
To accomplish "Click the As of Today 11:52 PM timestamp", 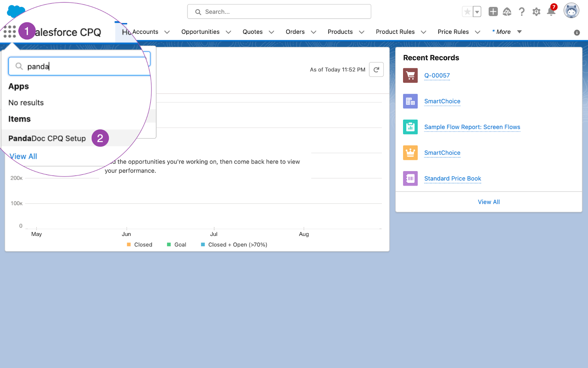I will coord(337,70).
